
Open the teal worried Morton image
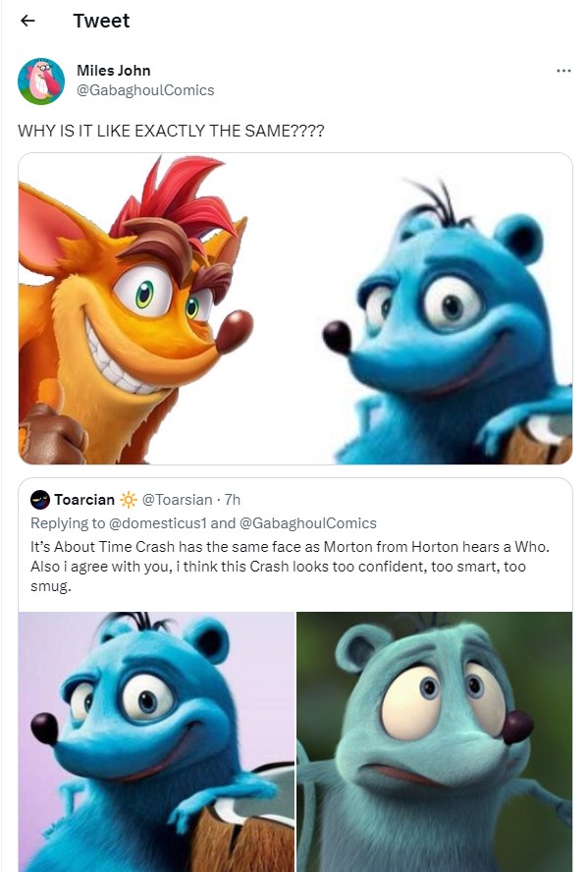pyautogui.click(x=435, y=741)
